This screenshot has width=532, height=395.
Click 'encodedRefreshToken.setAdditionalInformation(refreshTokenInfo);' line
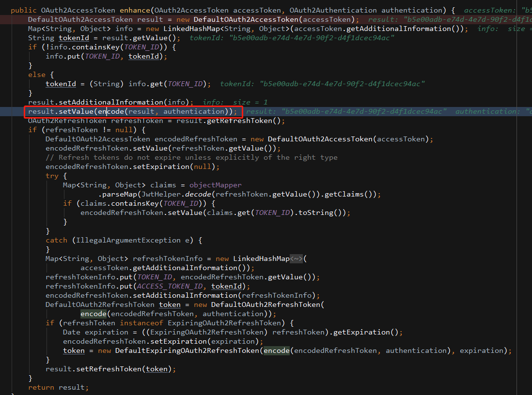tap(183, 295)
